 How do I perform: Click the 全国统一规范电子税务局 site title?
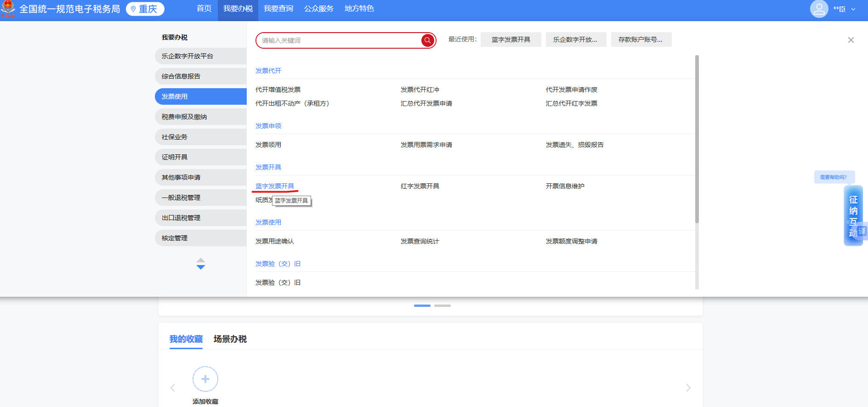tap(69, 9)
